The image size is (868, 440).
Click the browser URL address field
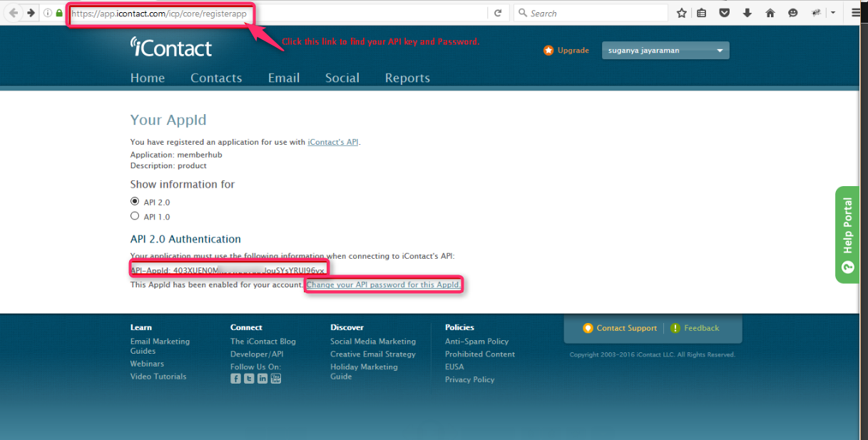point(278,13)
